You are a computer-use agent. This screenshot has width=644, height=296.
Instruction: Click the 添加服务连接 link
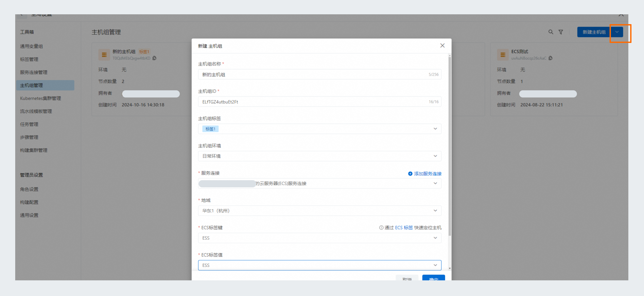(428, 173)
